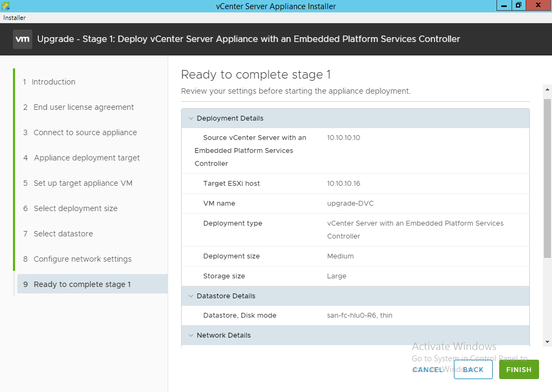Click VM name value upgrade-DVC
Screen dimensions: 552x392
(x=350, y=204)
